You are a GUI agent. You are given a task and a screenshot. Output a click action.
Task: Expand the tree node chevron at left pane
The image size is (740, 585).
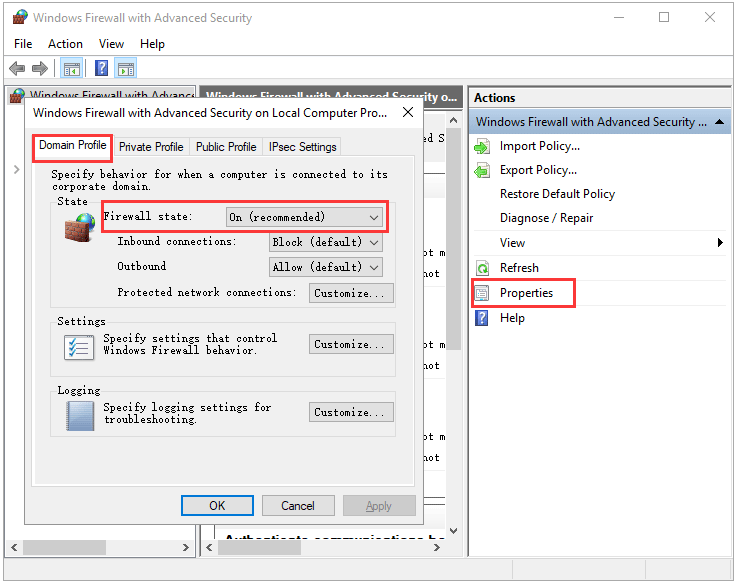click(x=17, y=169)
